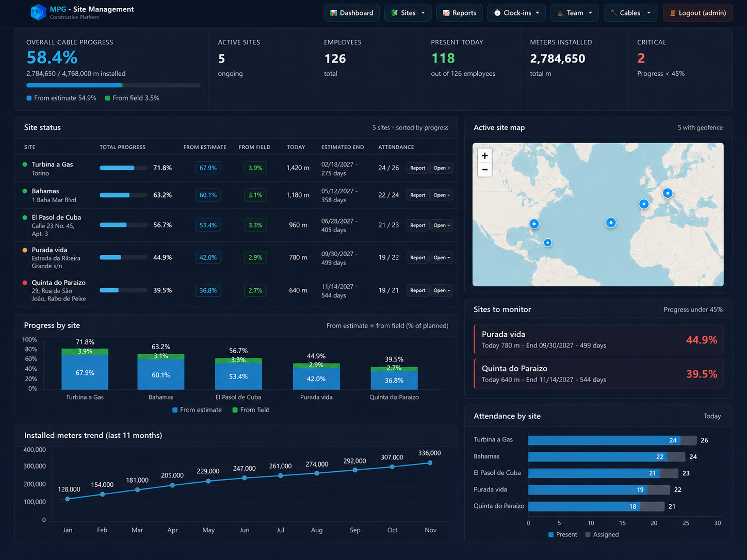Expand Open dropdown for Bahamas
747x560 pixels.
click(x=442, y=195)
